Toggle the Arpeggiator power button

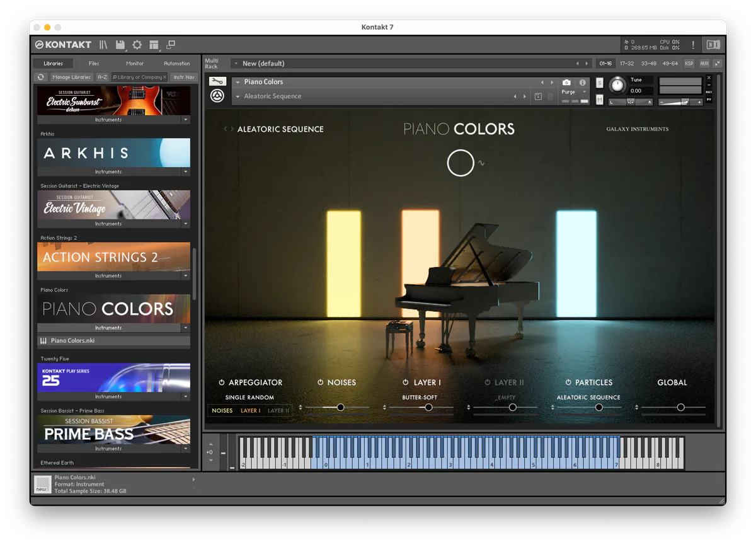222,382
